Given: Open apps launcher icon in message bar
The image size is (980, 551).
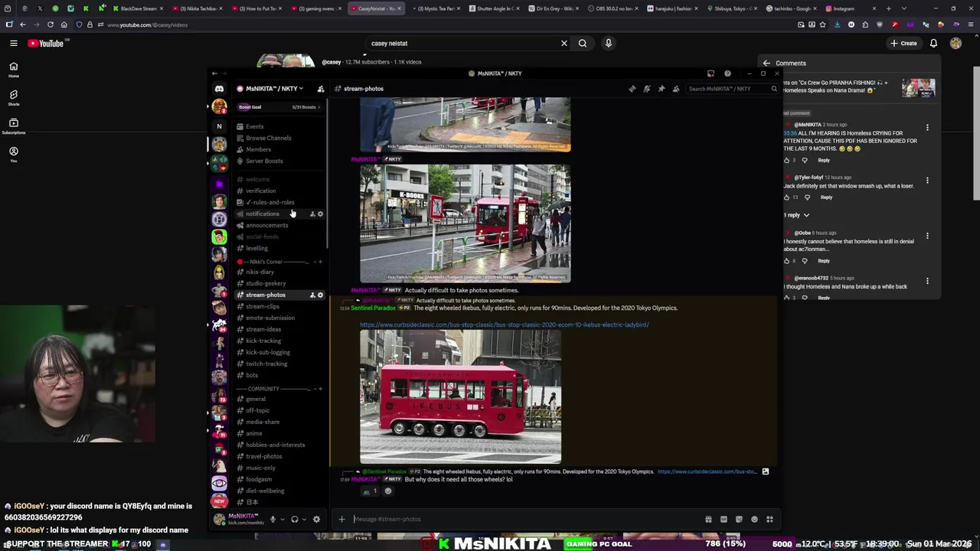Looking at the screenshot, I should point(769,520).
